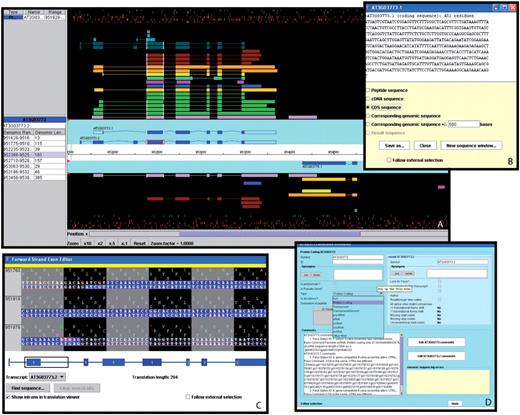The height and width of the screenshot is (415, 520).
Task: Select exon row with genomic length 13
Action: click(35, 138)
